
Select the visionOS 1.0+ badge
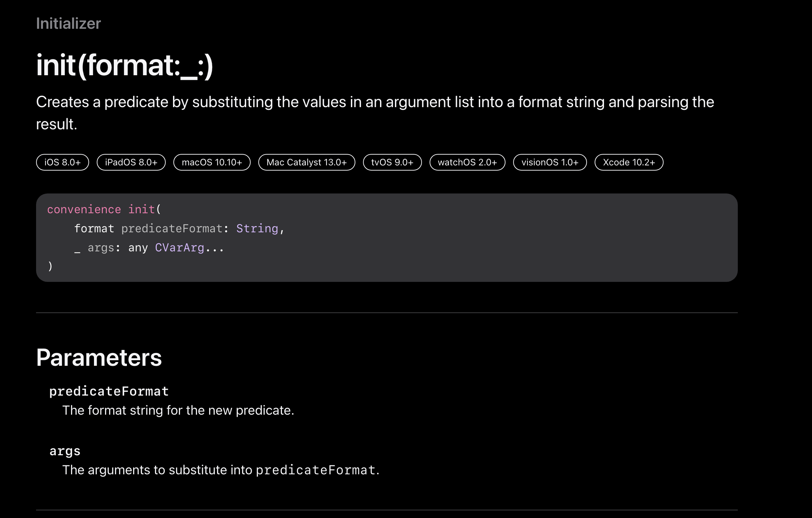click(550, 162)
